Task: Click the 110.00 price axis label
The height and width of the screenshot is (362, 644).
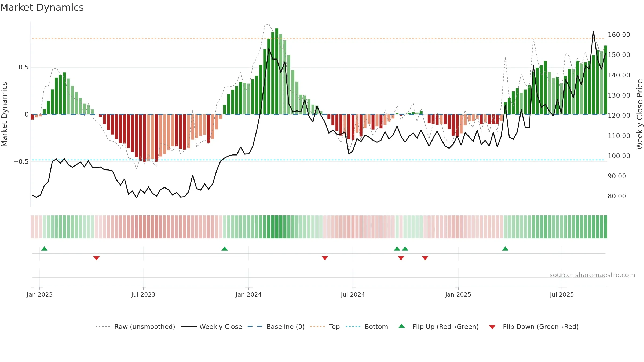Action: 619,136
